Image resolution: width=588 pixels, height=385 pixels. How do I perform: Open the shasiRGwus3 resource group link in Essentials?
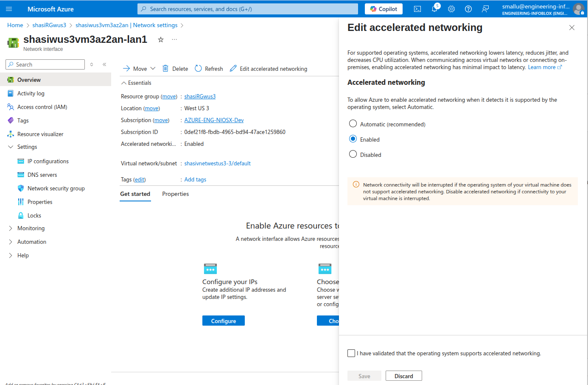coord(200,97)
